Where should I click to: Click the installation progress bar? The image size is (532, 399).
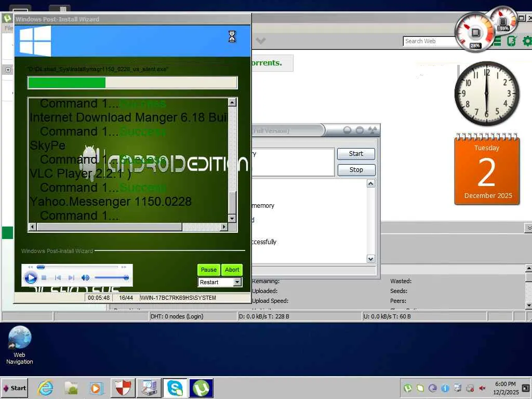pos(132,83)
